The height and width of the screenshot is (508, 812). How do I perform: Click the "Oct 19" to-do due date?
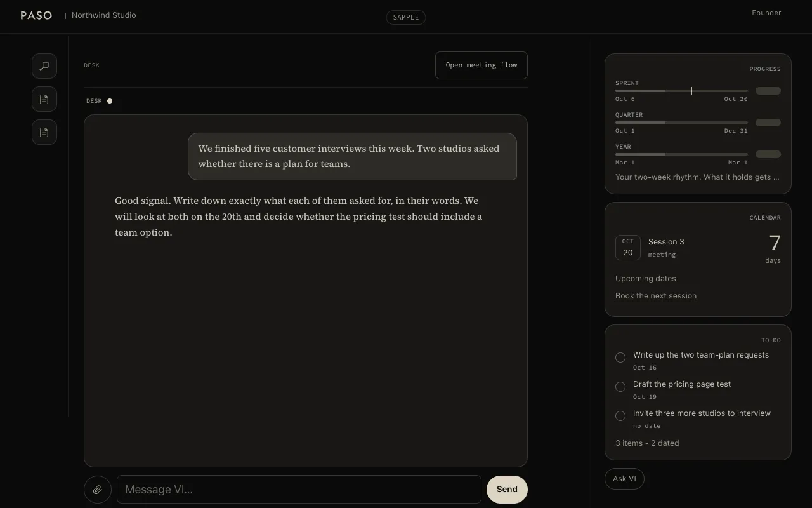[x=645, y=397]
